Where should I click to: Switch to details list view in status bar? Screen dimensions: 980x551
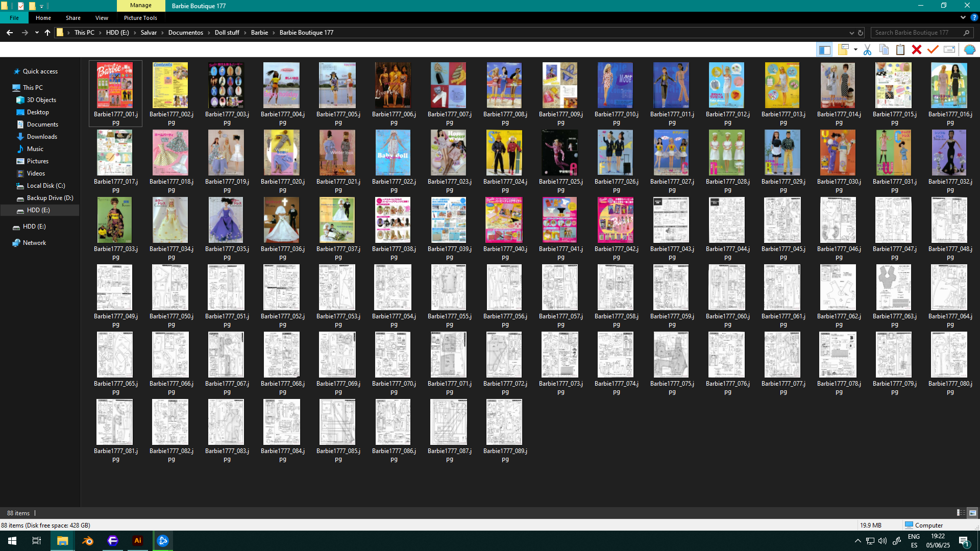pos(961,513)
